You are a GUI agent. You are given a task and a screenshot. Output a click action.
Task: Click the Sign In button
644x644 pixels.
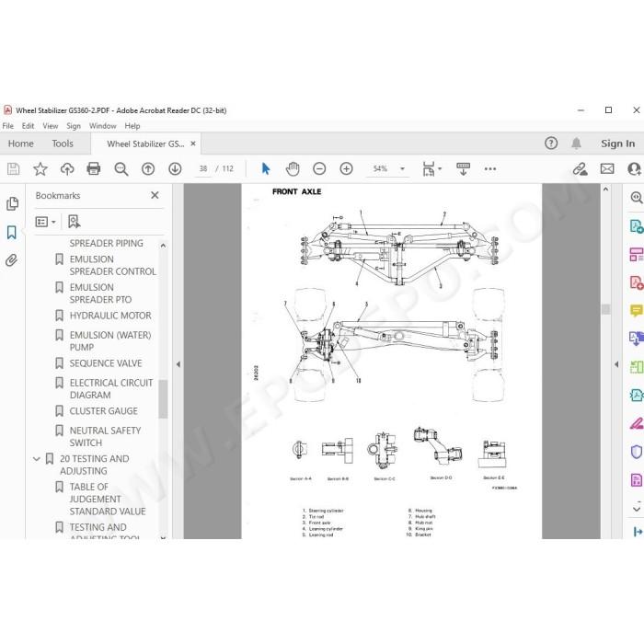(x=617, y=144)
